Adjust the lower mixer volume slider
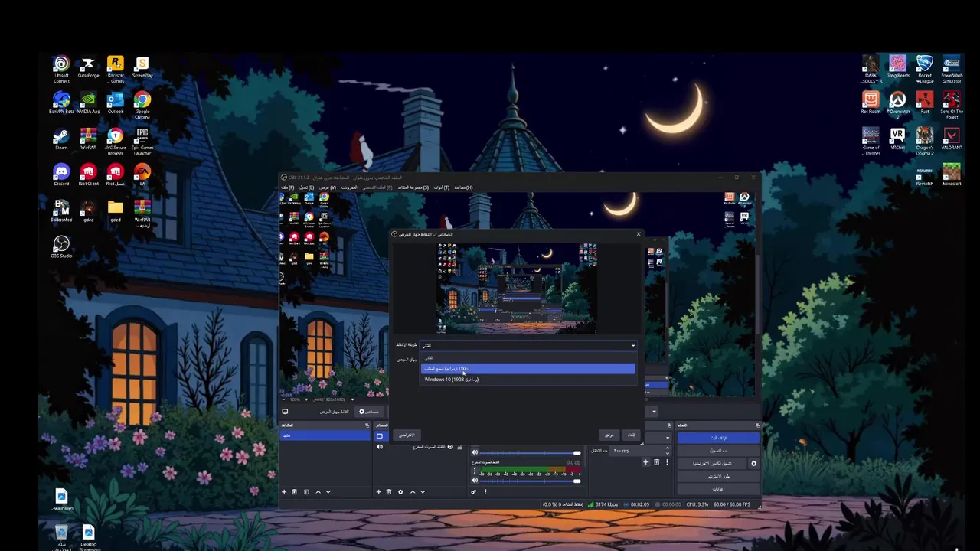This screenshot has width=980, height=551. [x=530, y=480]
